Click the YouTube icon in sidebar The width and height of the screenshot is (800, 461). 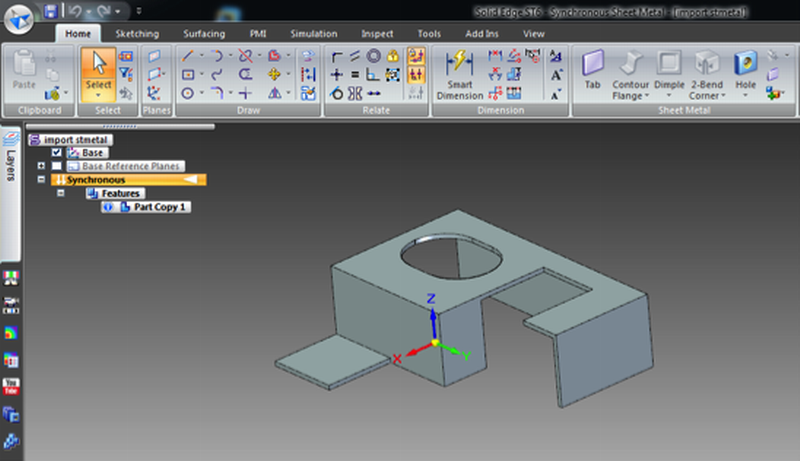click(x=11, y=386)
